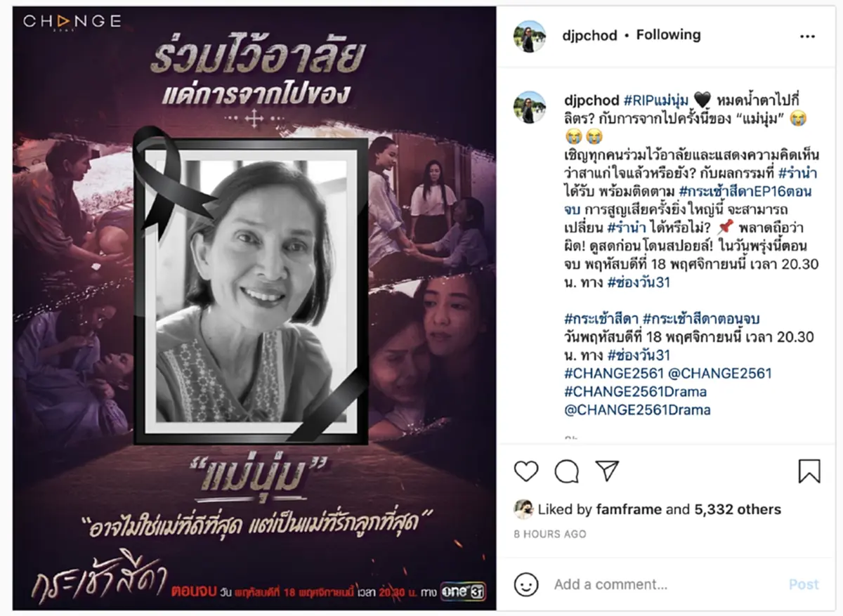
Task: Open the emoji picker smiley icon
Action: click(x=526, y=584)
